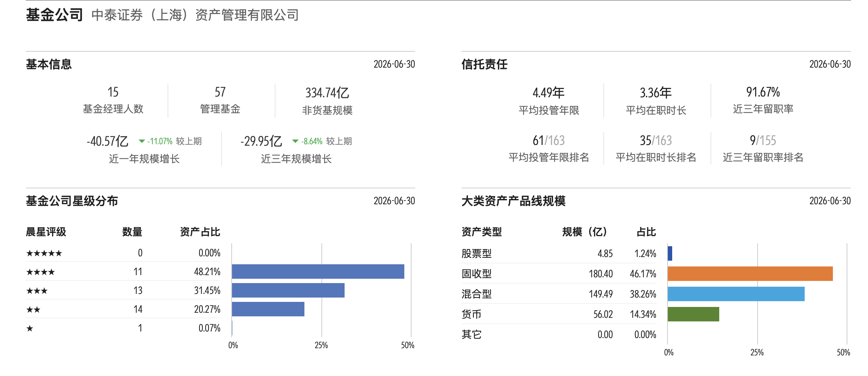
Task: Click the green down-arrow beside -8.64%
Action: 295,141
